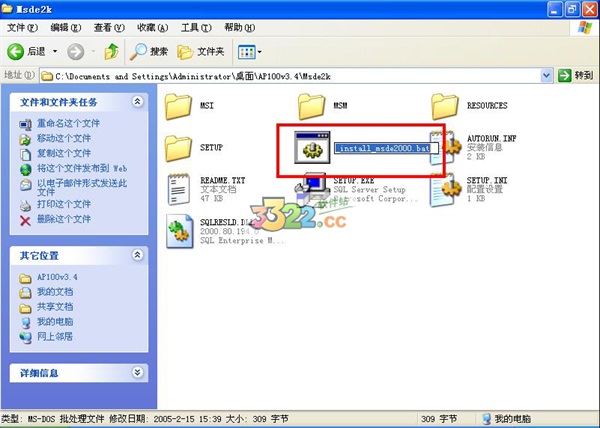Open 我的电脑 under other places
This screenshot has width=600, height=428.
pyautogui.click(x=55, y=321)
